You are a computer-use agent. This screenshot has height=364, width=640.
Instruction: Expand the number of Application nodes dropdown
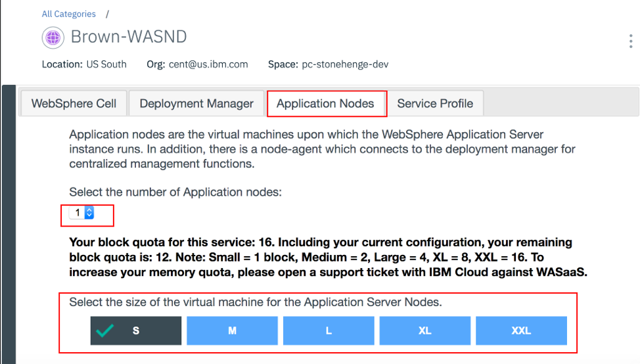tap(83, 213)
